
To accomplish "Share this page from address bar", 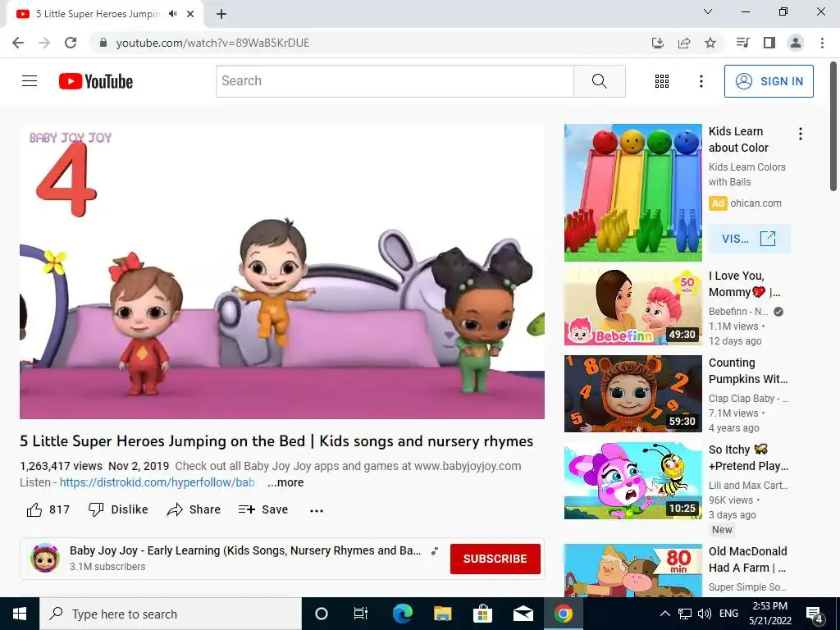I will tap(684, 43).
